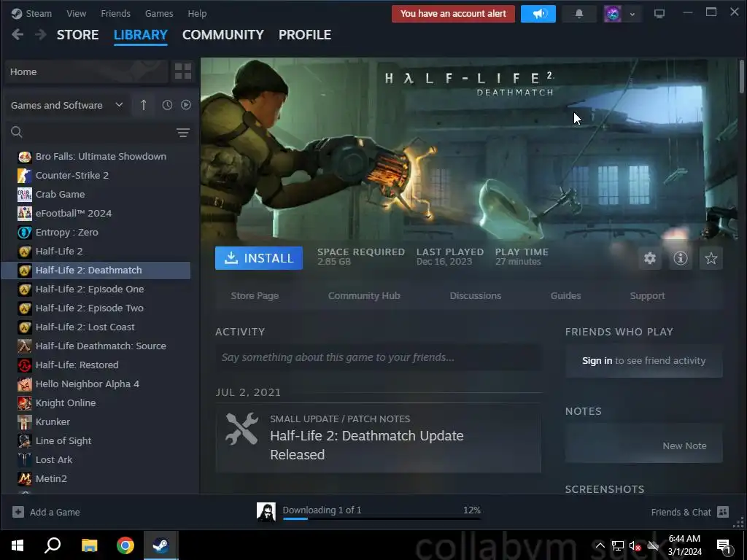
Task: Select Entropy : Zero in library
Action: pos(96,233)
